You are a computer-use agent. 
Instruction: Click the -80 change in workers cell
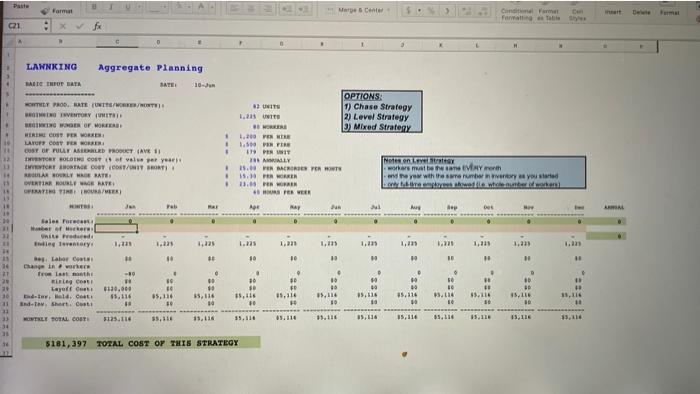[129, 274]
